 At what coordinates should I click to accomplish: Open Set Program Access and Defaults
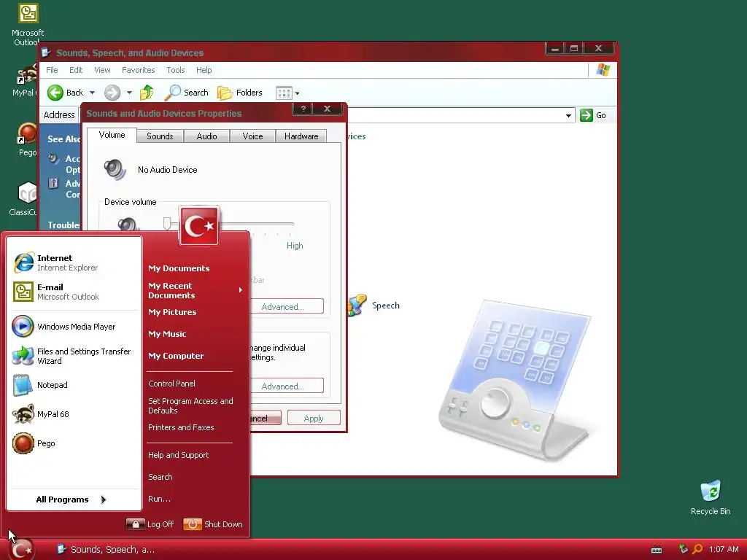pyautogui.click(x=190, y=405)
